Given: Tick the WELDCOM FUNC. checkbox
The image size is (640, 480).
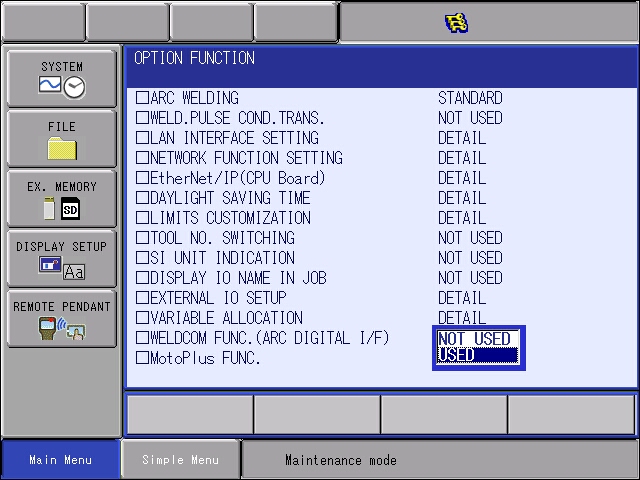Looking at the screenshot, I should [142, 338].
